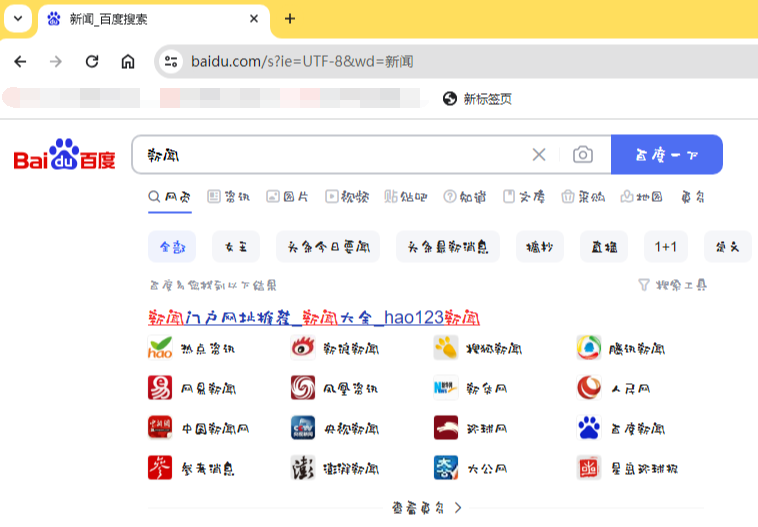
Task: Open image search camera icon
Action: point(583,155)
